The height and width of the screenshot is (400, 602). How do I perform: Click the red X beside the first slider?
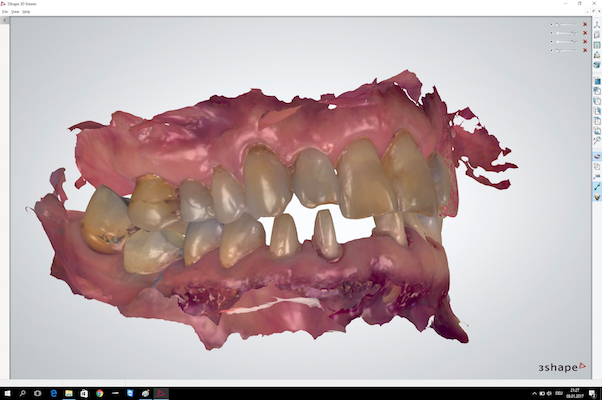pos(585,24)
